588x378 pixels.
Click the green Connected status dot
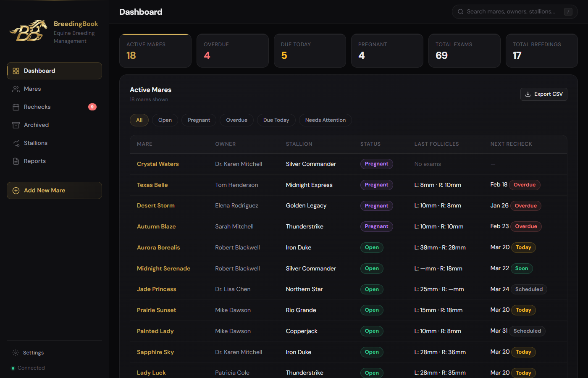[13, 368]
